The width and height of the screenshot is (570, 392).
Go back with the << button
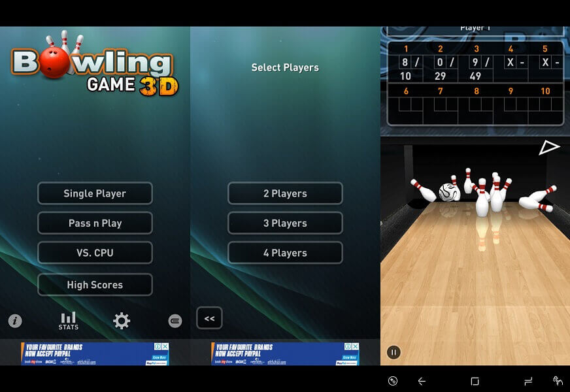click(209, 318)
